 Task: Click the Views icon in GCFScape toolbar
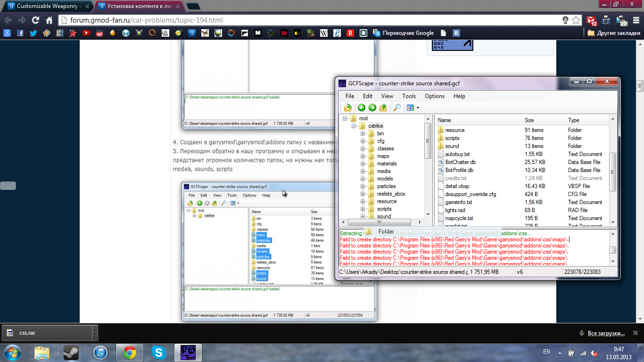coord(410,107)
